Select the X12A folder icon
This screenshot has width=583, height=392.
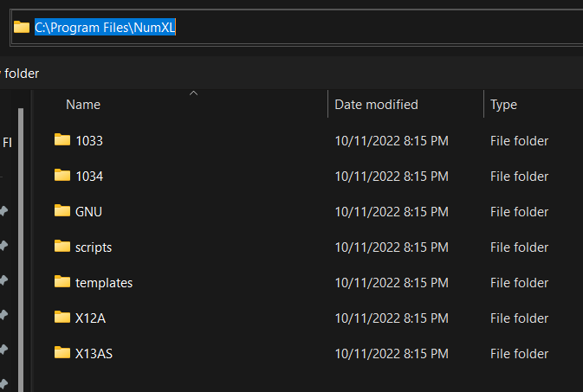pyautogui.click(x=62, y=317)
